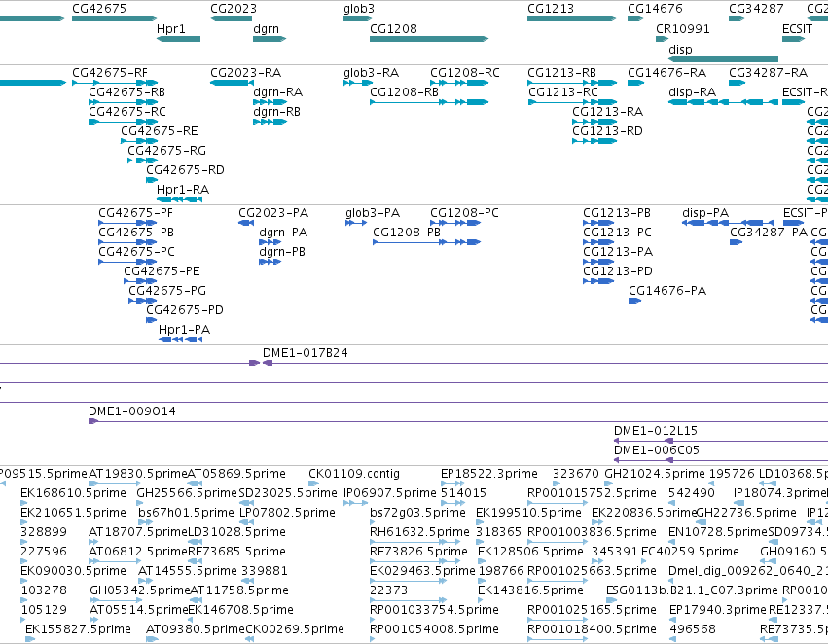Select the DME1-009O14 clone label
The image size is (828, 644).
coord(132,411)
